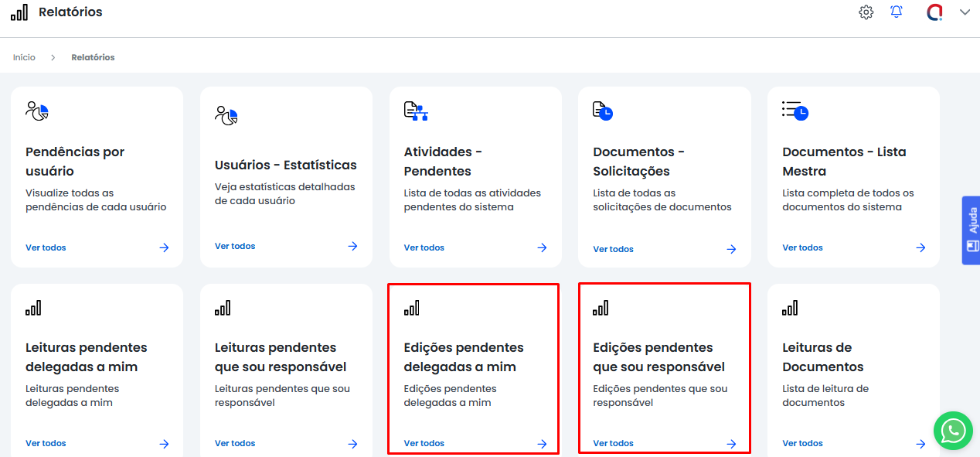Click arrow on Usuários - Estatísticas card

pos(352,246)
